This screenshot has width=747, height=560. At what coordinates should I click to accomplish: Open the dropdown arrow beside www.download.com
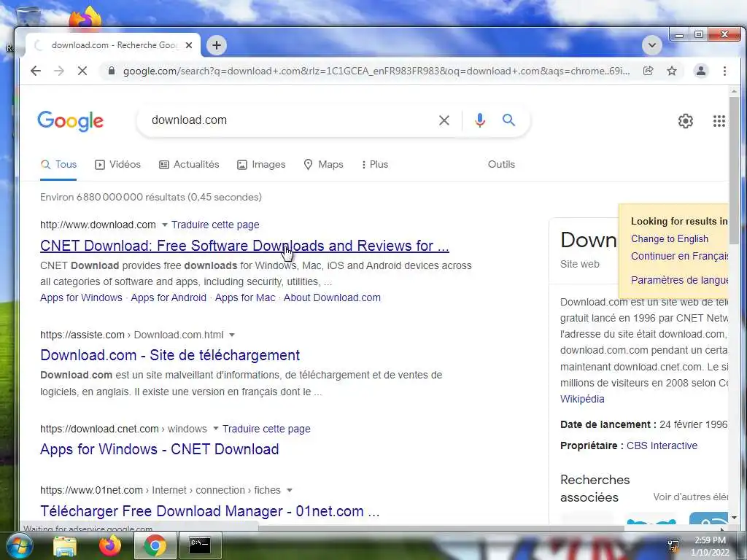click(x=164, y=225)
